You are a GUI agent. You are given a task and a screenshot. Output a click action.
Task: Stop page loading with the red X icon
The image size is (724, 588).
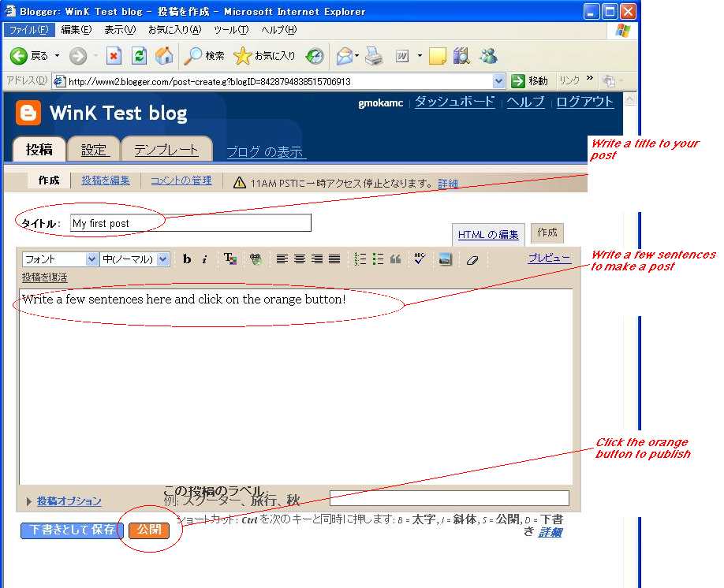(x=114, y=56)
